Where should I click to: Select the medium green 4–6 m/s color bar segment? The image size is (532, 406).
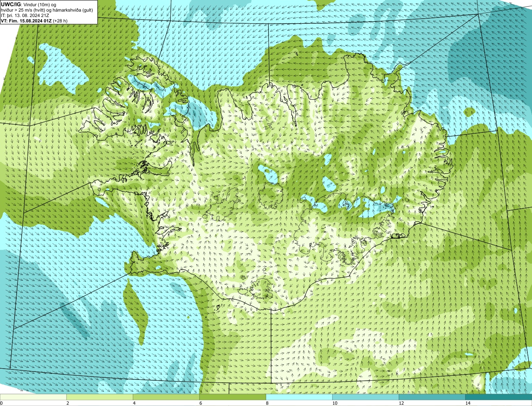(166, 397)
